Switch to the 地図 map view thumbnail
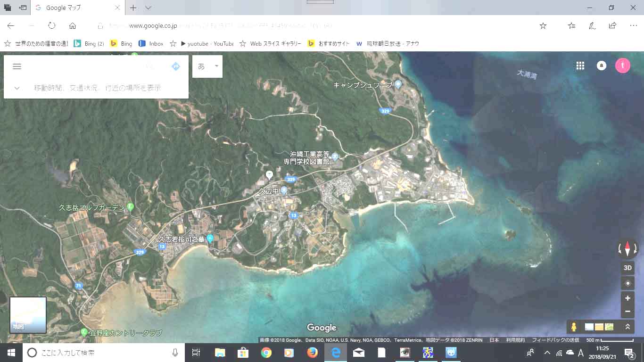 (x=28, y=315)
